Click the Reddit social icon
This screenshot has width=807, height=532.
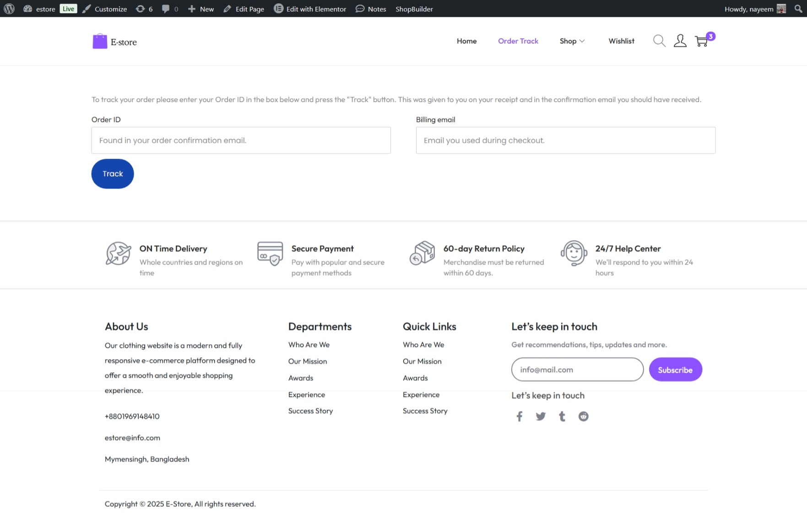point(583,416)
